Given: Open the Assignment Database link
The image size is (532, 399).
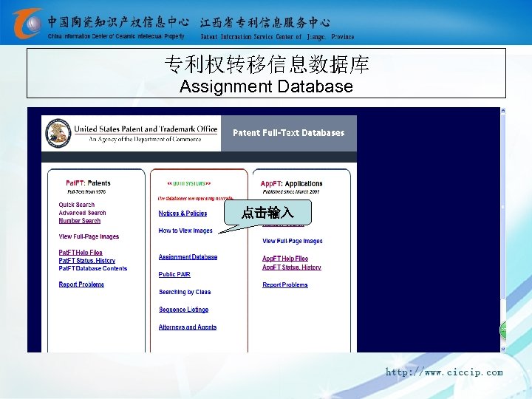Looking at the screenshot, I should [188, 257].
